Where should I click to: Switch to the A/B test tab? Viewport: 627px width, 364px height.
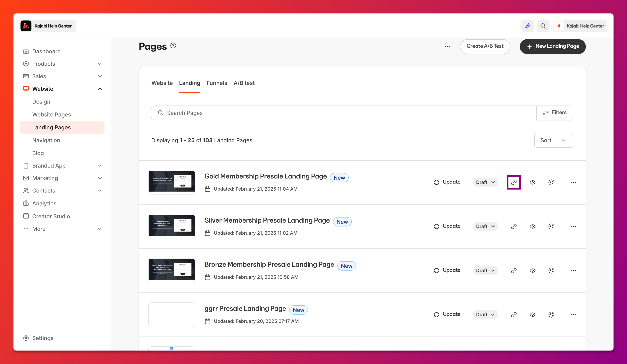point(244,83)
